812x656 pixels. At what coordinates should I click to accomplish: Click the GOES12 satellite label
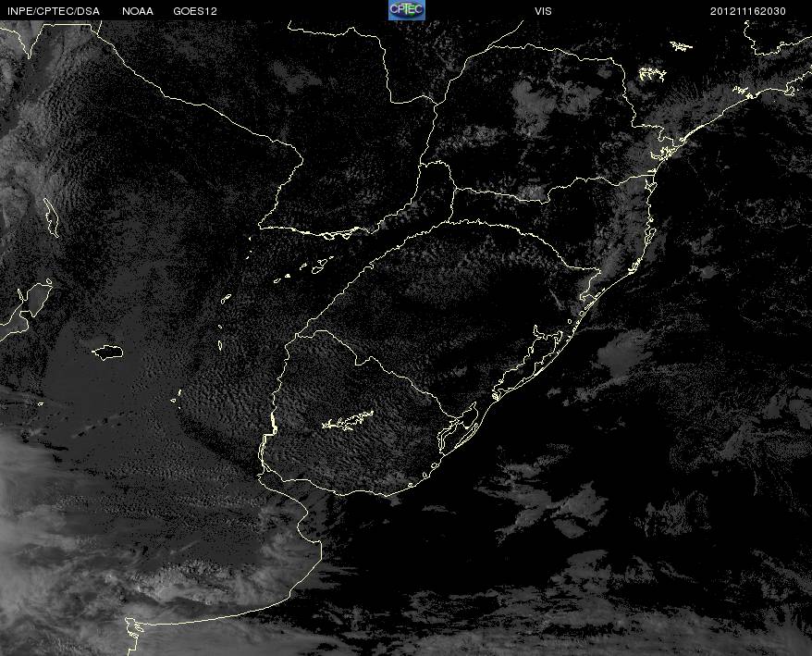[x=195, y=11]
